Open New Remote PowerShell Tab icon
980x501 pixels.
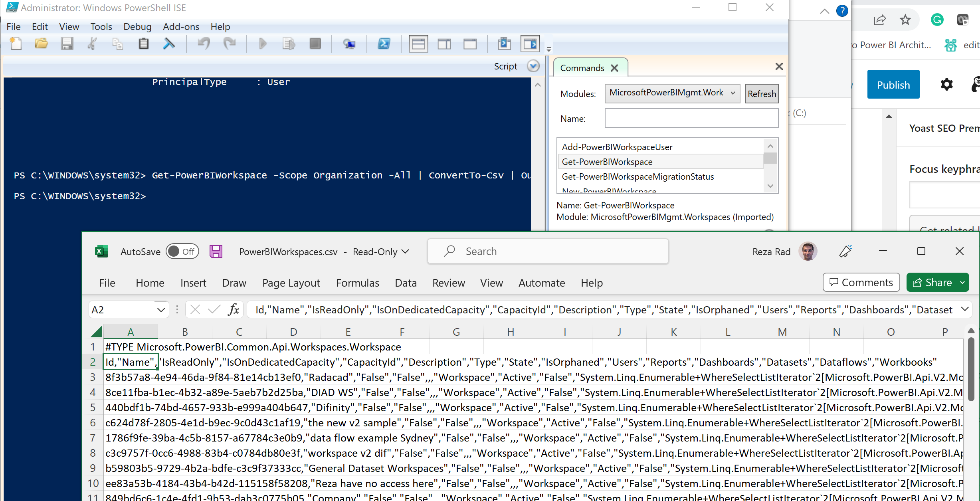(x=349, y=44)
